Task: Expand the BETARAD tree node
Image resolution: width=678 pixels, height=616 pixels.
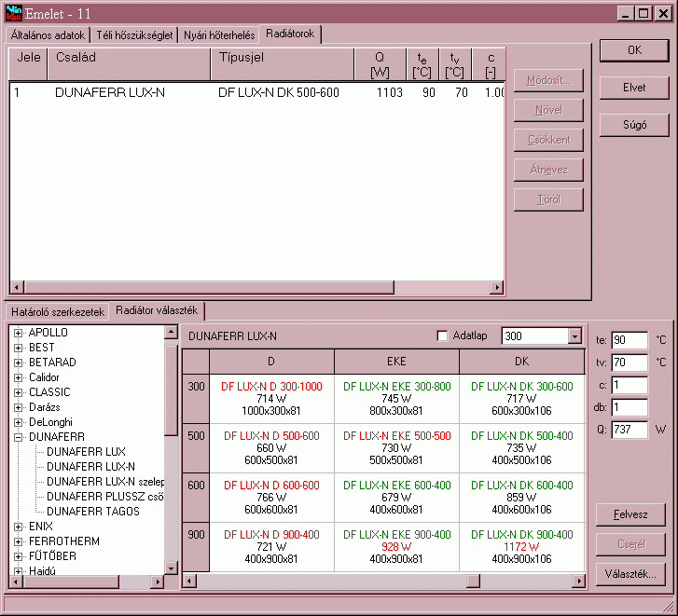Action: tap(18, 363)
